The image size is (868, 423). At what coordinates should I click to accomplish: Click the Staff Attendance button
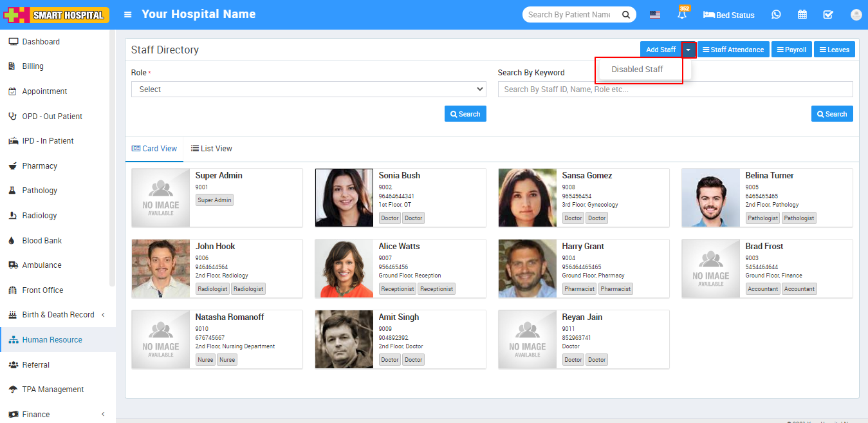(x=733, y=50)
